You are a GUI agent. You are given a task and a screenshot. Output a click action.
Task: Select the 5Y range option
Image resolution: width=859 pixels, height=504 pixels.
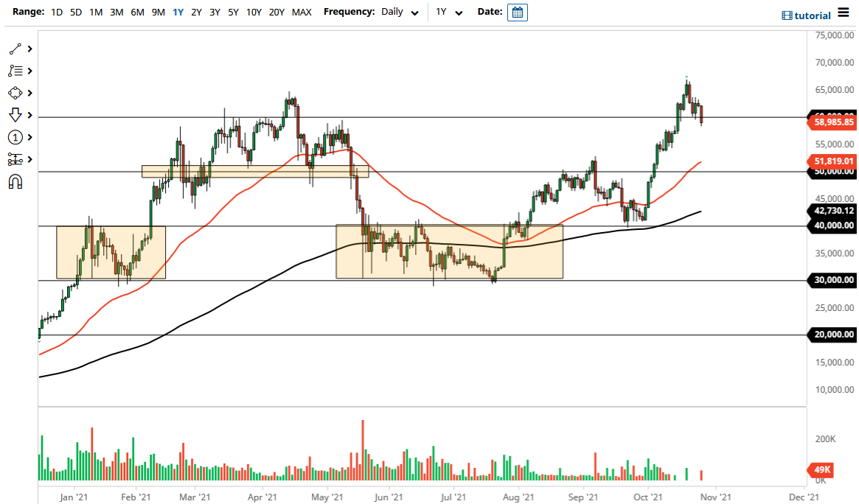pyautogui.click(x=232, y=12)
